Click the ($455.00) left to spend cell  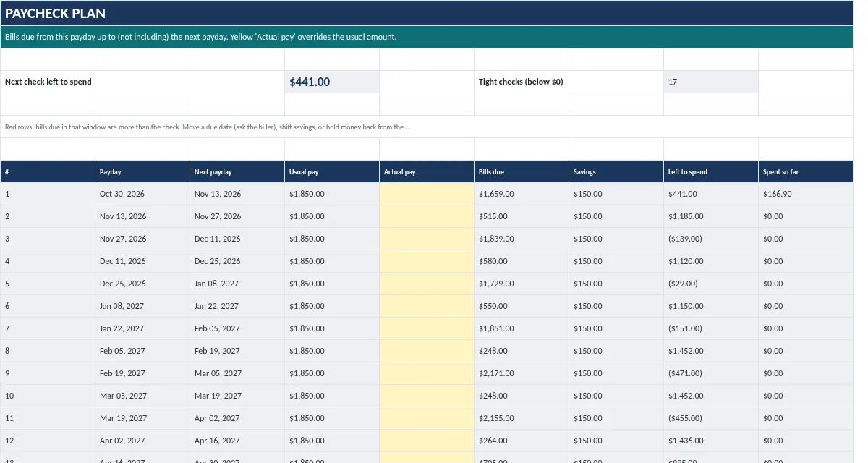(711, 418)
